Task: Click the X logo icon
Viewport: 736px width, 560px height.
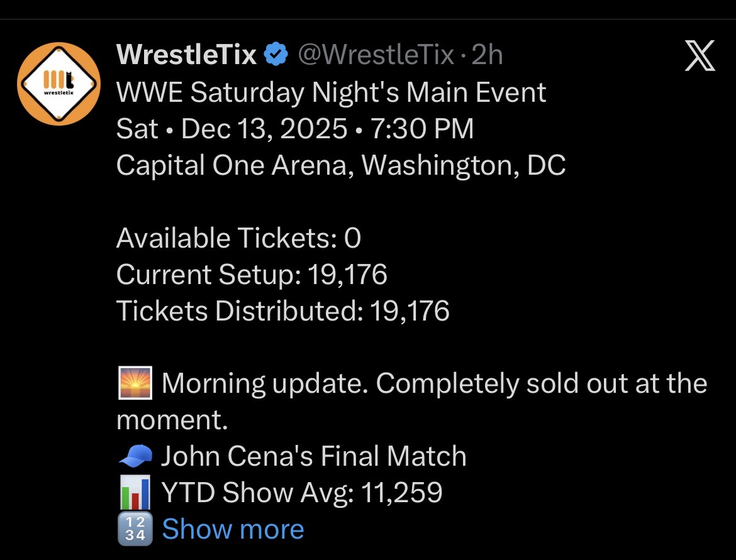Action: click(x=699, y=56)
